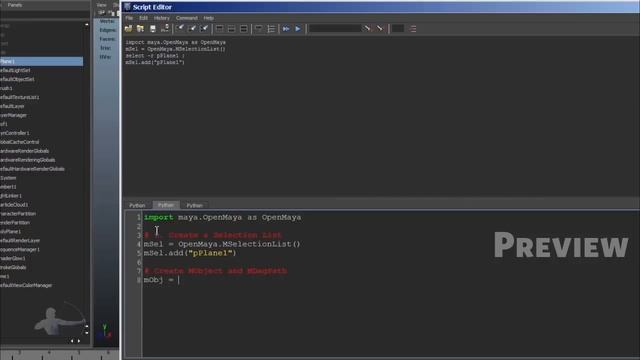The image size is (640, 360).
Task: Open the Outliner Panels menu
Action: click(15, 5)
